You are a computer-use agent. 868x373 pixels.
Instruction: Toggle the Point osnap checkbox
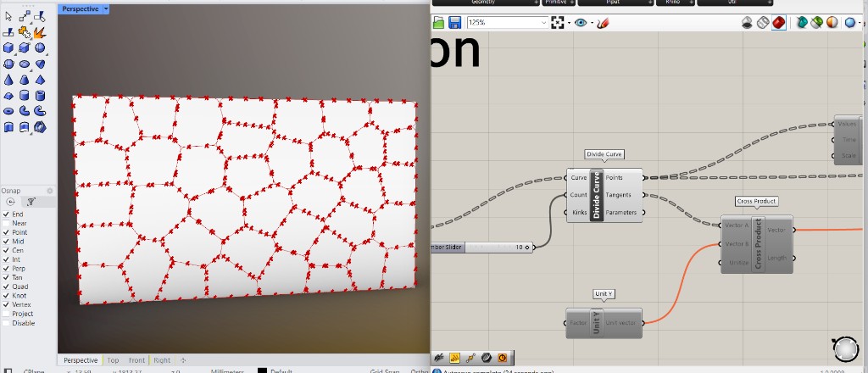pos(6,232)
